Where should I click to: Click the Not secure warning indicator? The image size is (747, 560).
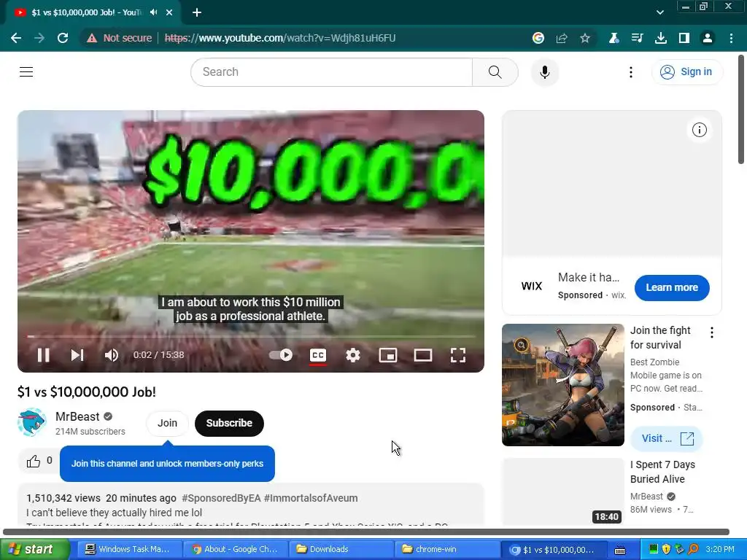[x=119, y=38]
